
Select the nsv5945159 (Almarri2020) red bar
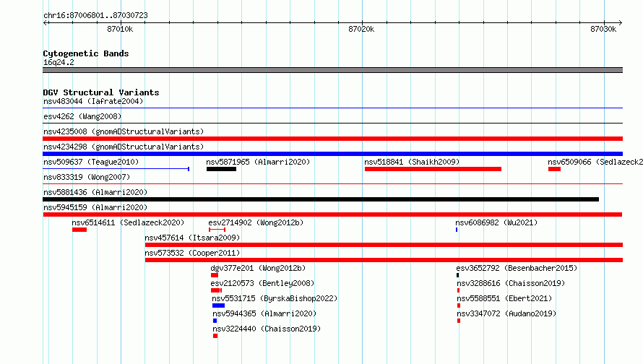(332, 214)
